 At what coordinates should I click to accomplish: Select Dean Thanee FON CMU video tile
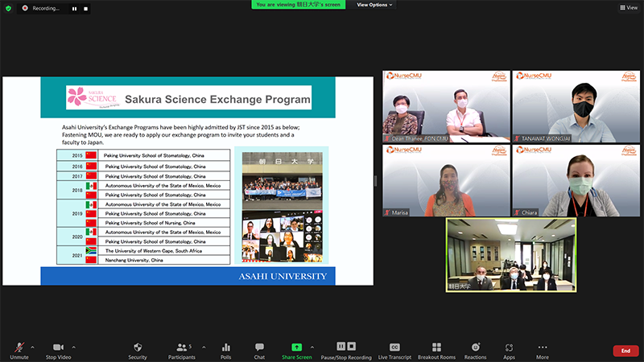click(x=447, y=106)
